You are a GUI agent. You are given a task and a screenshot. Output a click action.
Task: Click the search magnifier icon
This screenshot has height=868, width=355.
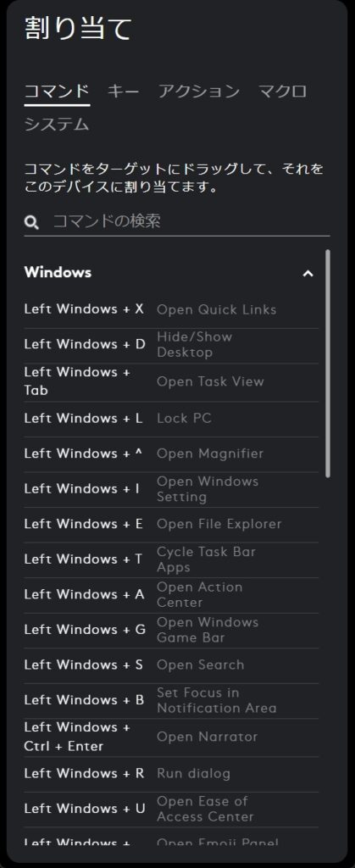point(31,223)
